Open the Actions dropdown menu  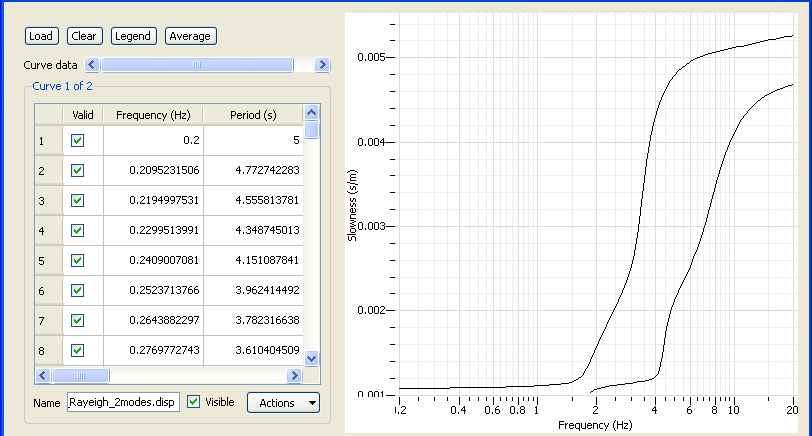coord(283,402)
